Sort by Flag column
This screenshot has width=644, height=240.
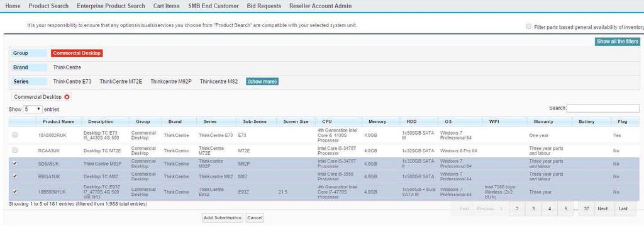coord(622,122)
